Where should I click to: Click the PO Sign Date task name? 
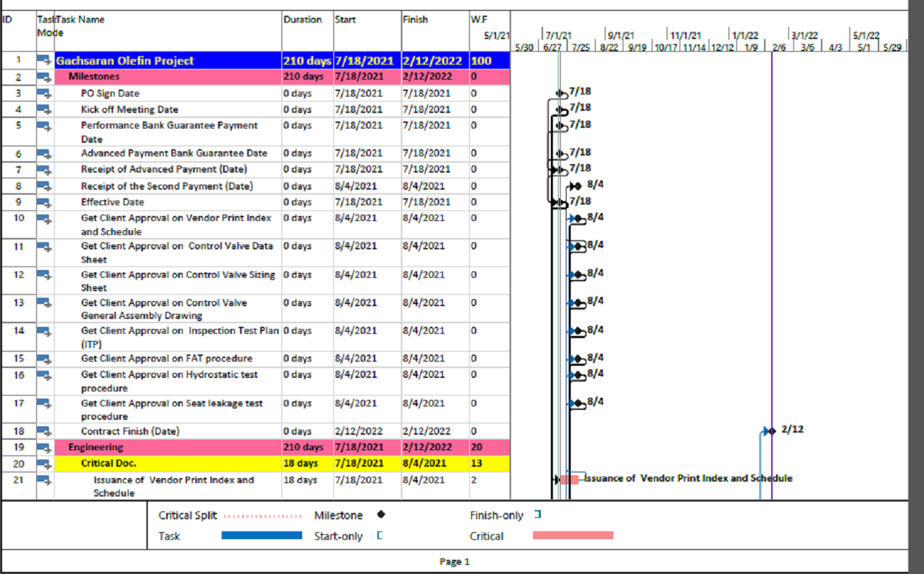pos(110,93)
